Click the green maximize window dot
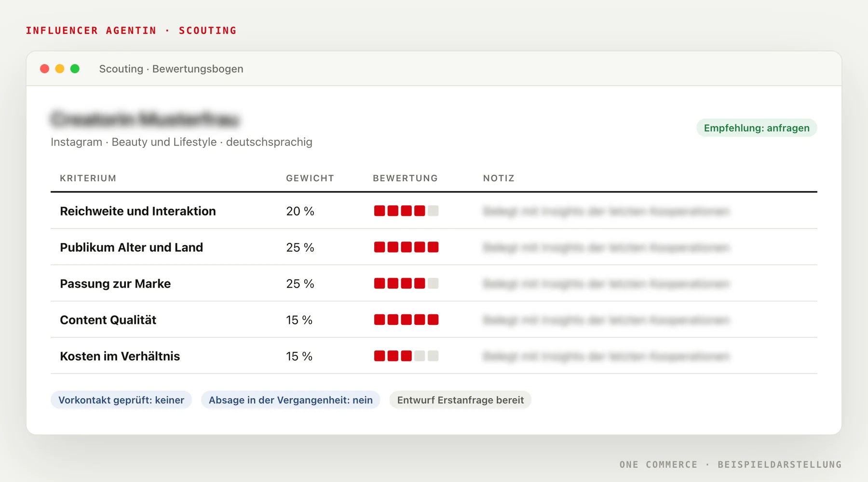 pyautogui.click(x=75, y=69)
